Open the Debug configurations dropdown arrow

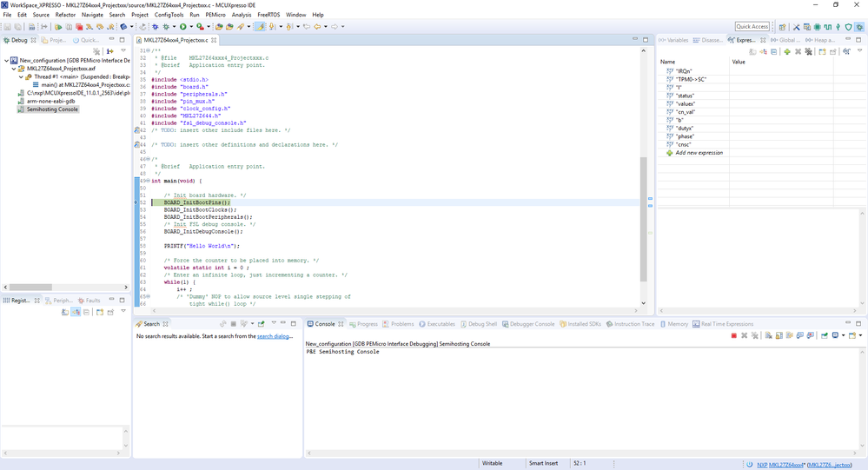(174, 27)
